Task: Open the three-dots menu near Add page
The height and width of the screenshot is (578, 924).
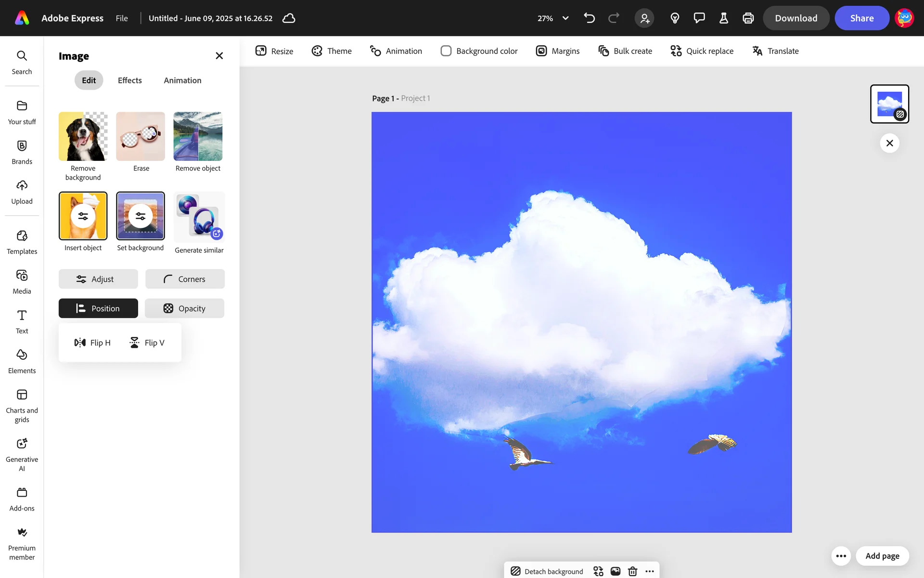Action: pos(841,556)
